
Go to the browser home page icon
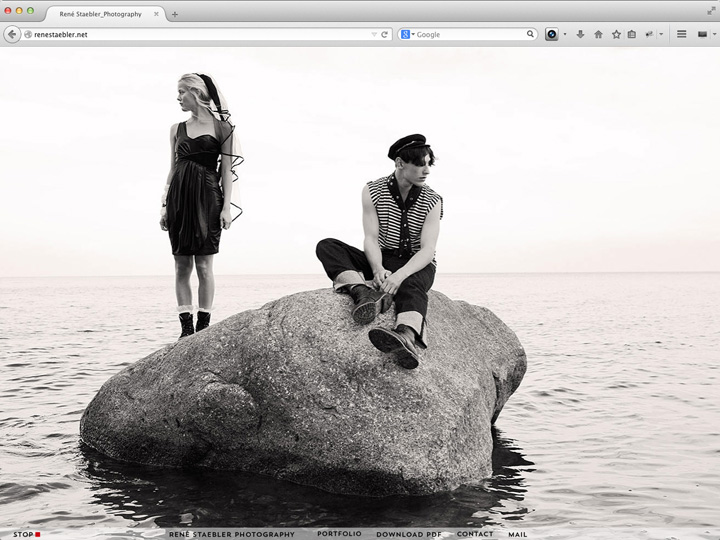point(598,34)
